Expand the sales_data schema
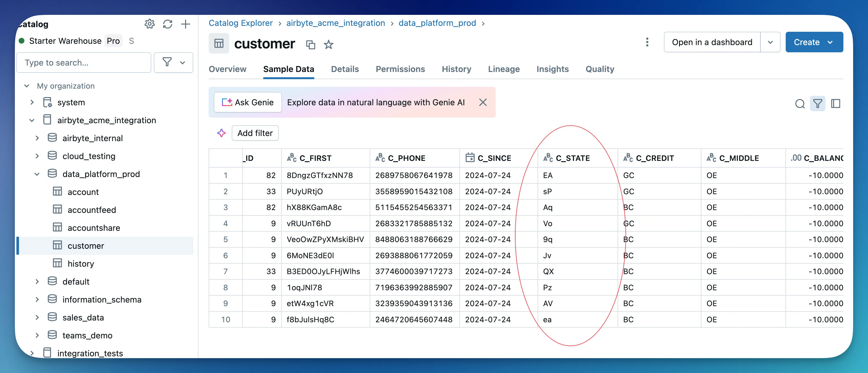 [x=37, y=317]
